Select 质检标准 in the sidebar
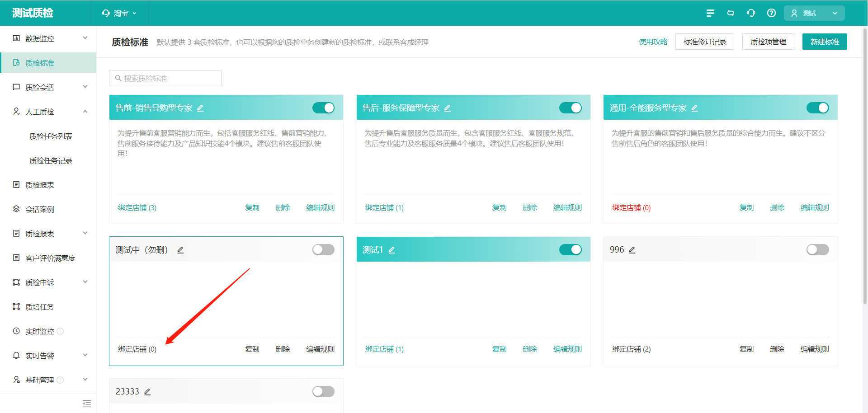The width and height of the screenshot is (868, 413). (48, 63)
